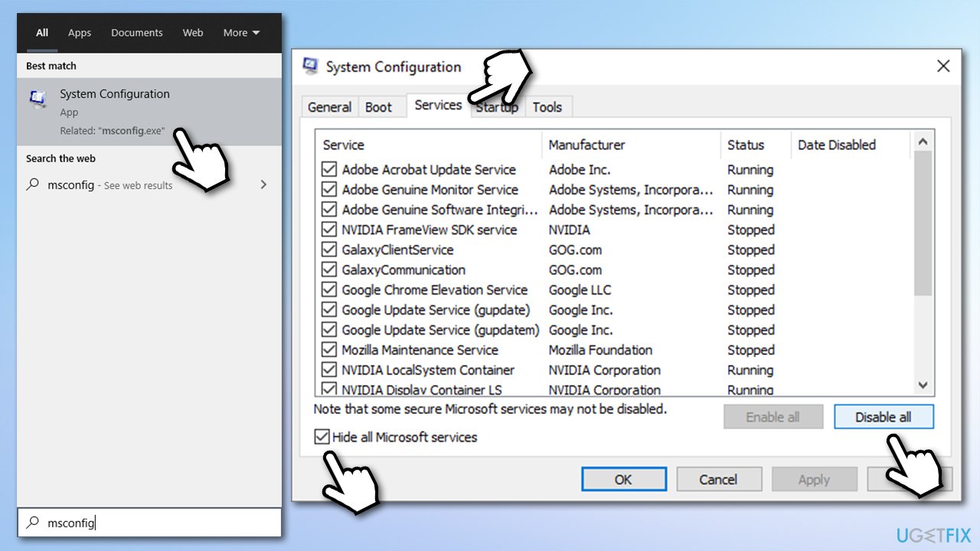The height and width of the screenshot is (551, 980).
Task: Click the msconfig search input field
Action: pos(153,523)
